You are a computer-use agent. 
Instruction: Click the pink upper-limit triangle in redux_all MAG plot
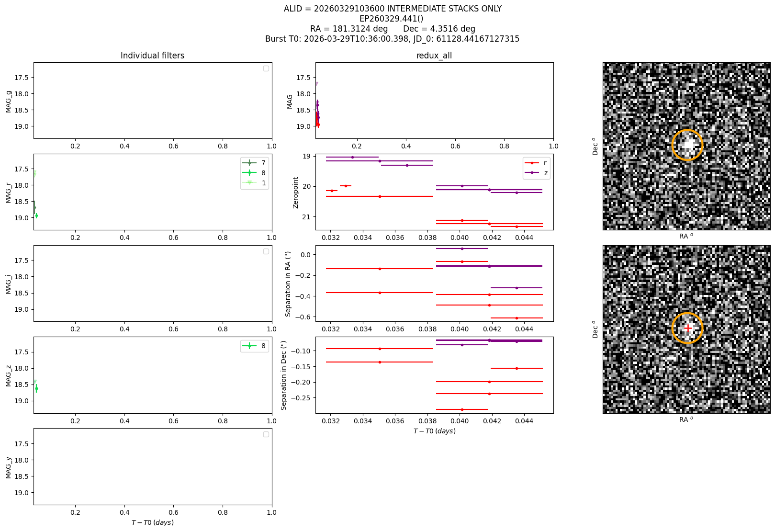coord(316,84)
